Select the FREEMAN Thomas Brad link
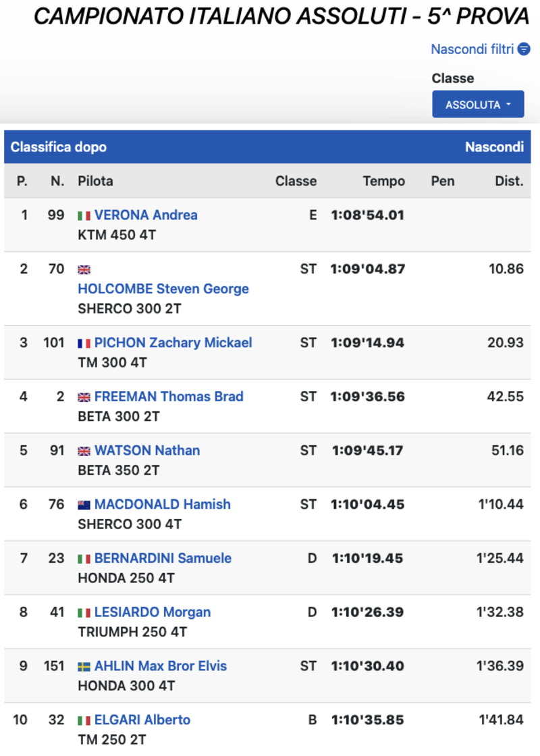The width and height of the screenshot is (540, 756). click(169, 397)
